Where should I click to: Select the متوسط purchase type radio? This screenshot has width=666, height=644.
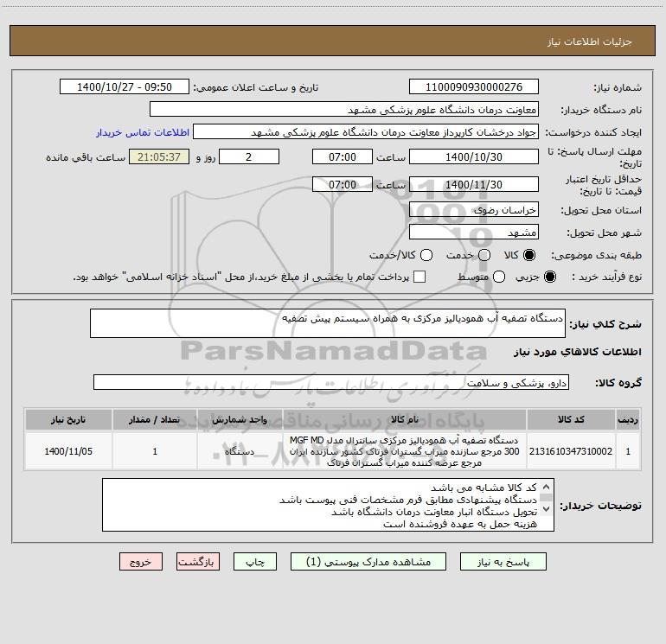click(499, 277)
